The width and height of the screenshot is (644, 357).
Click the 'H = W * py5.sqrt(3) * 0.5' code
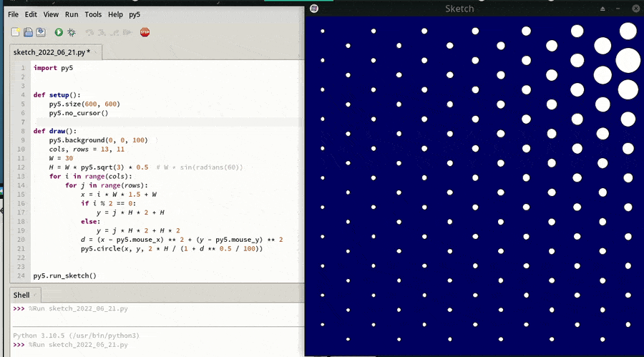(x=99, y=167)
